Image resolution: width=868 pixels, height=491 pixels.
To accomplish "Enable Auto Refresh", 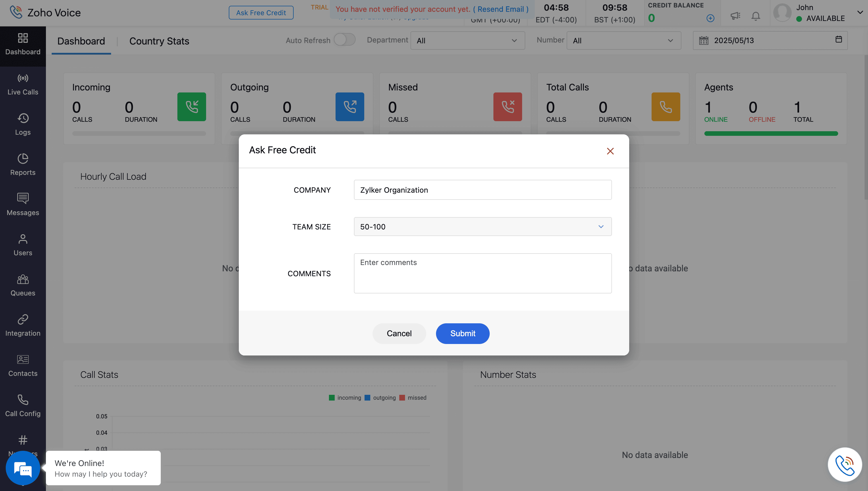I will pyautogui.click(x=344, y=39).
